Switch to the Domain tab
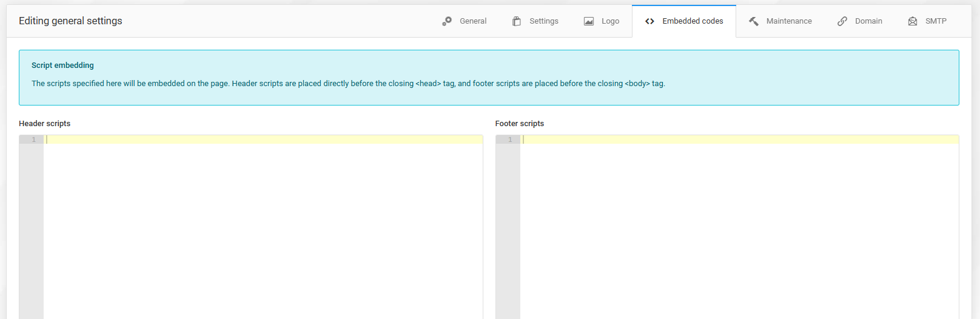This screenshot has width=980, height=319. pyautogui.click(x=868, y=21)
